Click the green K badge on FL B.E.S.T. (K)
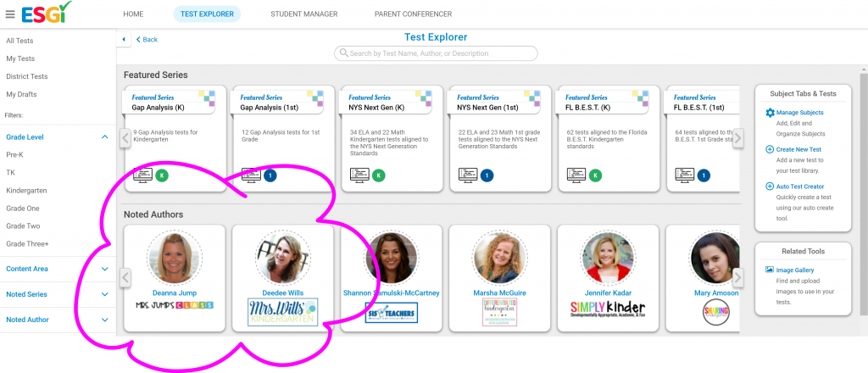868x373 pixels. pyautogui.click(x=596, y=176)
